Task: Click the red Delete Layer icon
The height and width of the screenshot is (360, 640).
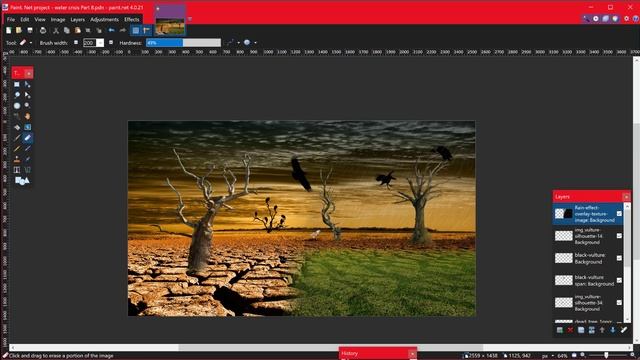Action: pos(570,330)
